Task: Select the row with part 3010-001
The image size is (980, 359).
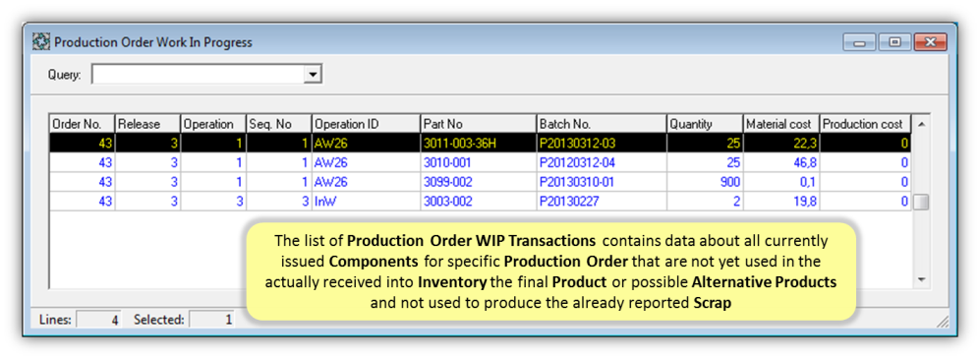Action: click(480, 162)
